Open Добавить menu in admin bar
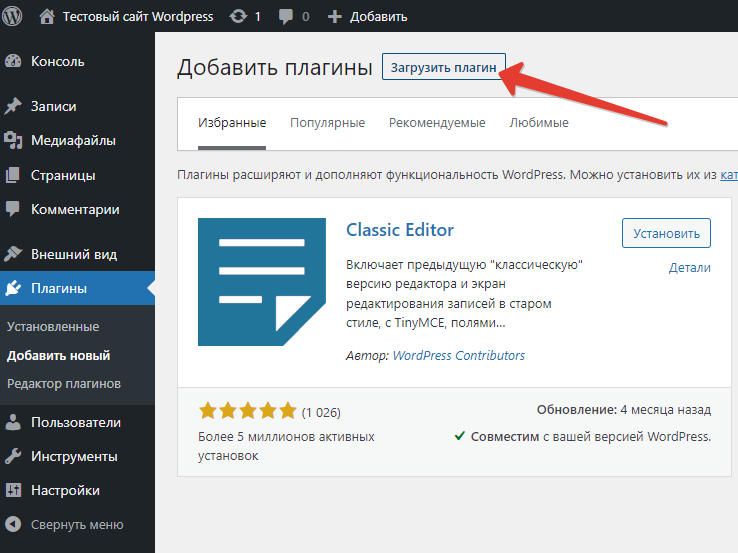 (378, 17)
